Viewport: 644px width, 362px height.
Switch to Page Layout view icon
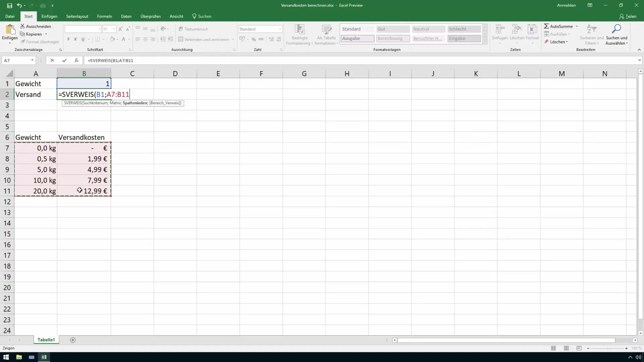pos(566,348)
